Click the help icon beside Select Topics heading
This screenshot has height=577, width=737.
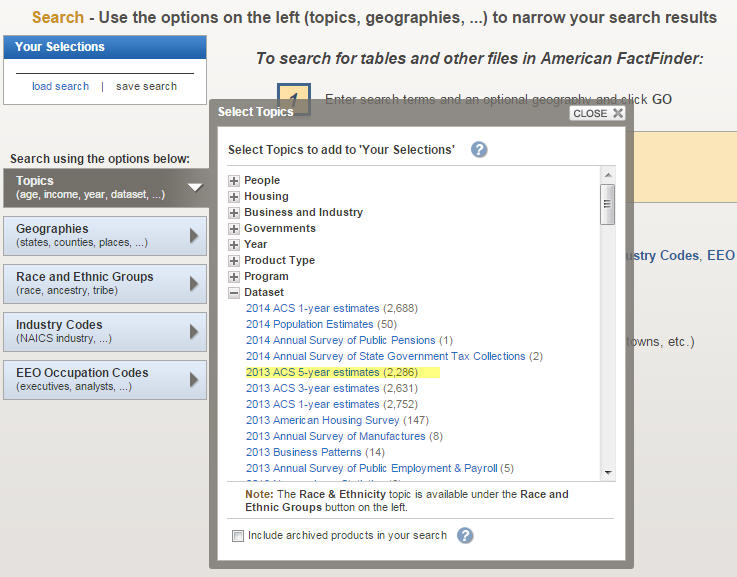click(x=479, y=150)
